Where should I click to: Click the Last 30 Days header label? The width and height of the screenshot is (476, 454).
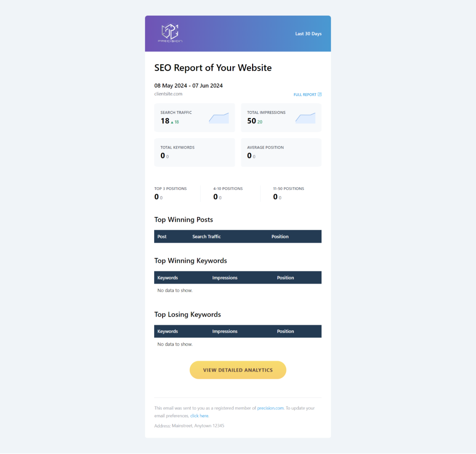tap(308, 34)
